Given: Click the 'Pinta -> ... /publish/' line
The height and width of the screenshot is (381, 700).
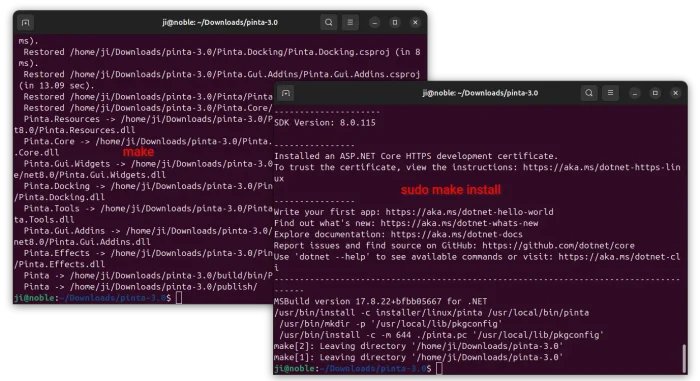Looking at the screenshot, I should click(x=141, y=287).
